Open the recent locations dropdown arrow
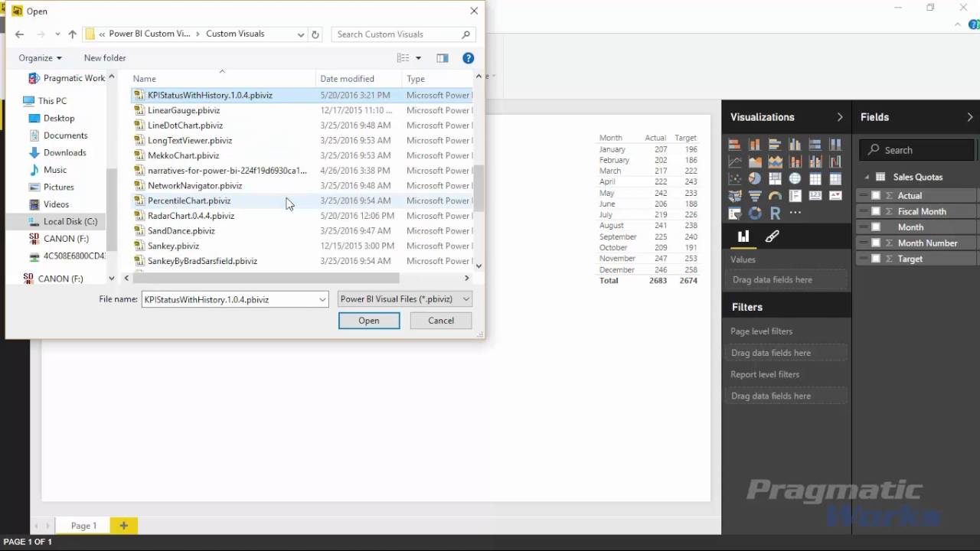 point(57,34)
